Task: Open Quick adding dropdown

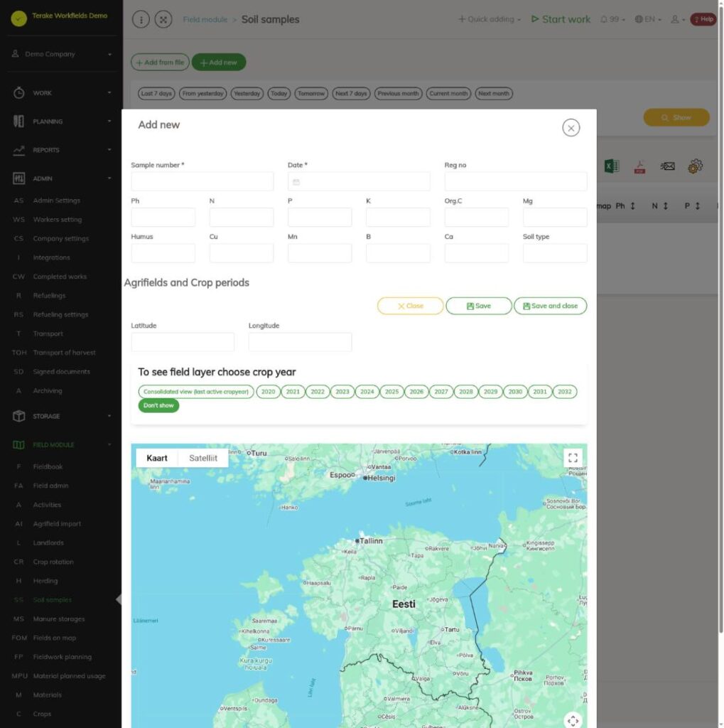Action: pyautogui.click(x=490, y=19)
